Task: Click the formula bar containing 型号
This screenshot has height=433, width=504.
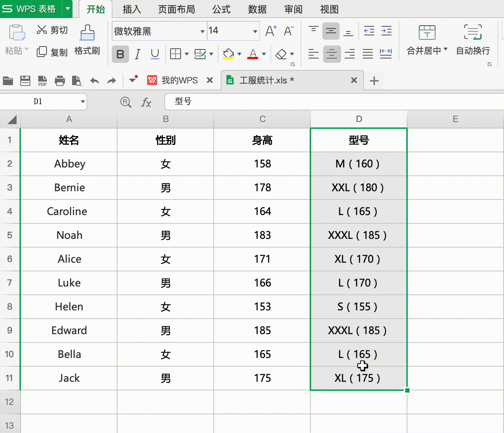Action: [334, 101]
